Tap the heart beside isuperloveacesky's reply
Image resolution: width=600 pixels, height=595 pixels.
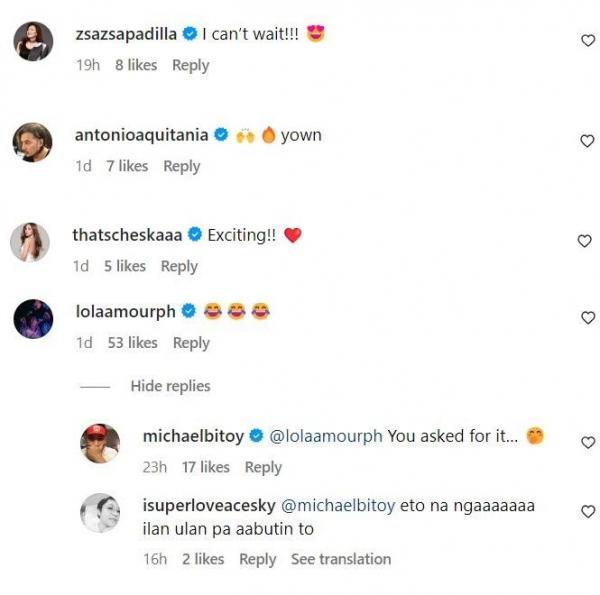587,512
